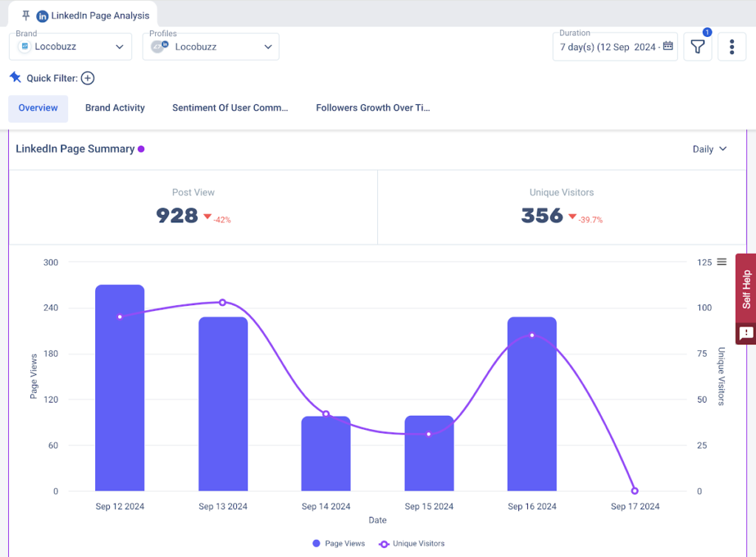Add a quick filter with plus icon
This screenshot has width=756, height=557.
point(87,78)
